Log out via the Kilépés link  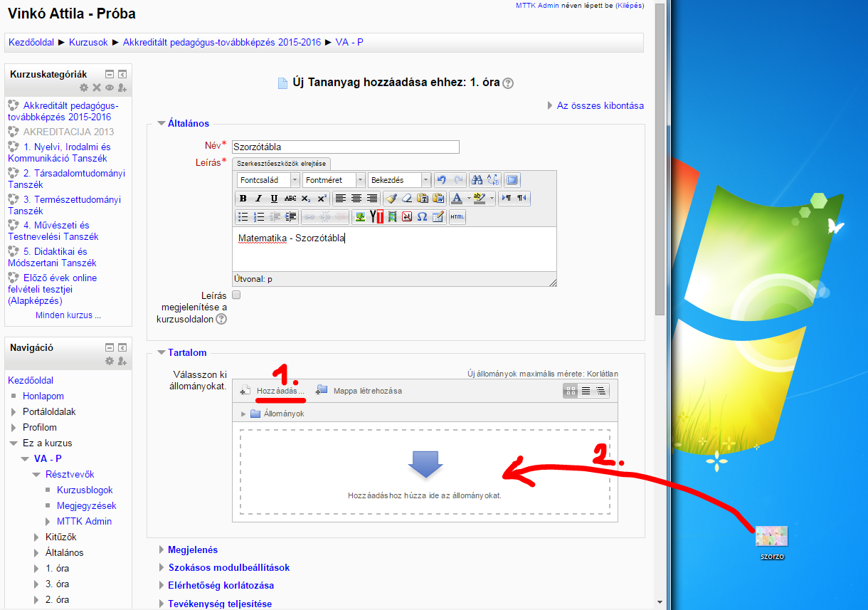click(630, 5)
